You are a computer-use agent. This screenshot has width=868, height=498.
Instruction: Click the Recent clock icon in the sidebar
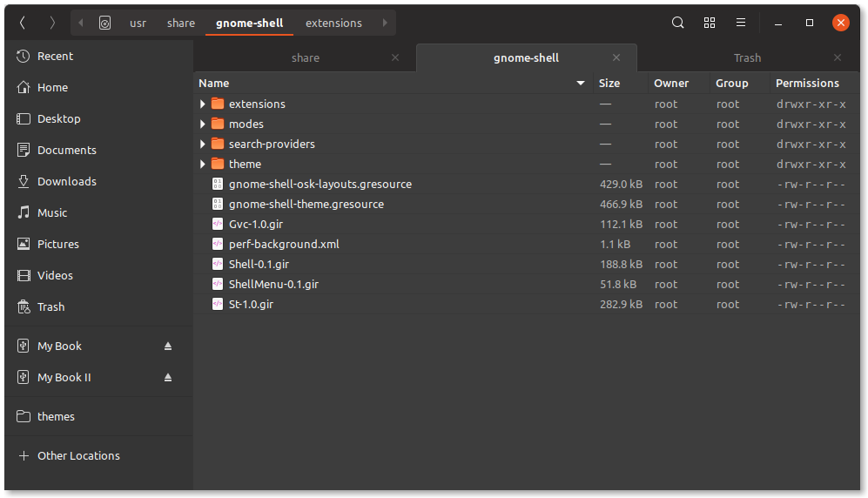pos(24,56)
